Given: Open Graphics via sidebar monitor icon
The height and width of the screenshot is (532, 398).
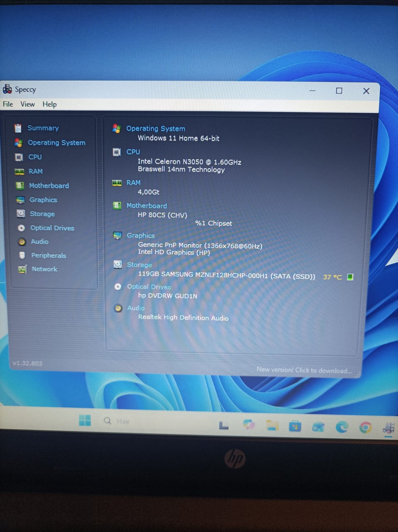Looking at the screenshot, I should [20, 200].
